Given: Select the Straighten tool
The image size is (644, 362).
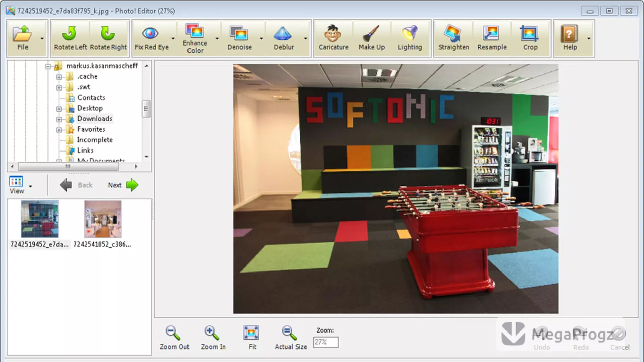Looking at the screenshot, I should click(x=453, y=38).
